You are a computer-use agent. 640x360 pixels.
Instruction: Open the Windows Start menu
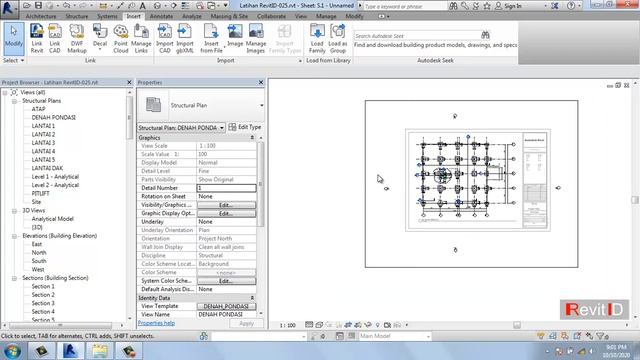click(x=12, y=351)
